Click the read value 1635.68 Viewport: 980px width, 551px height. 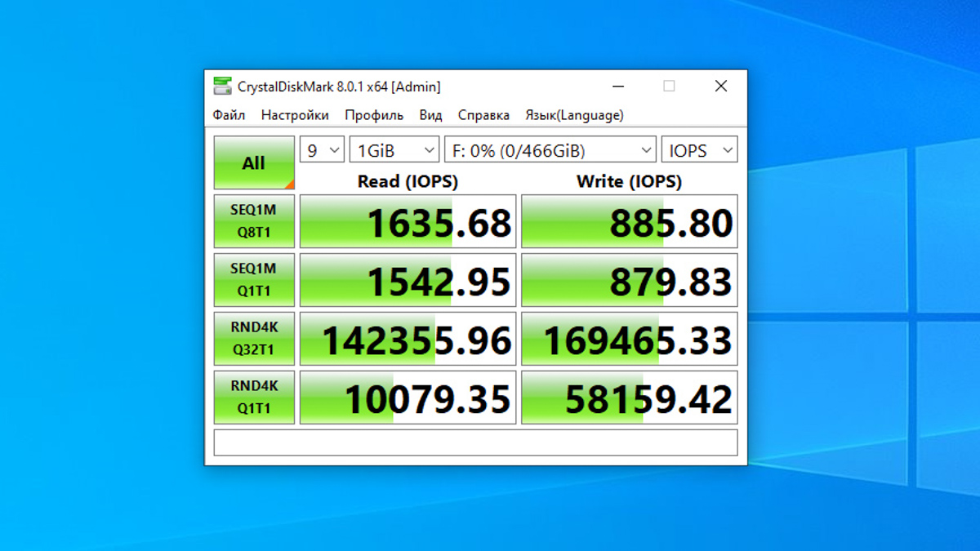click(x=408, y=221)
